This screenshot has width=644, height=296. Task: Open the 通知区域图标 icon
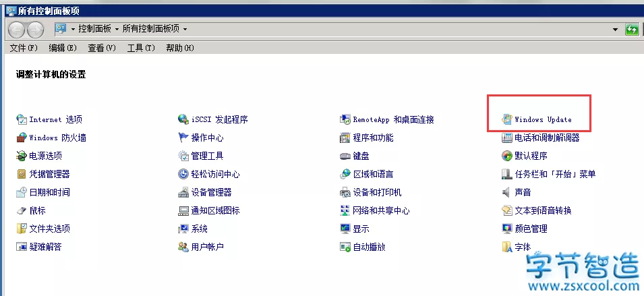tap(183, 210)
